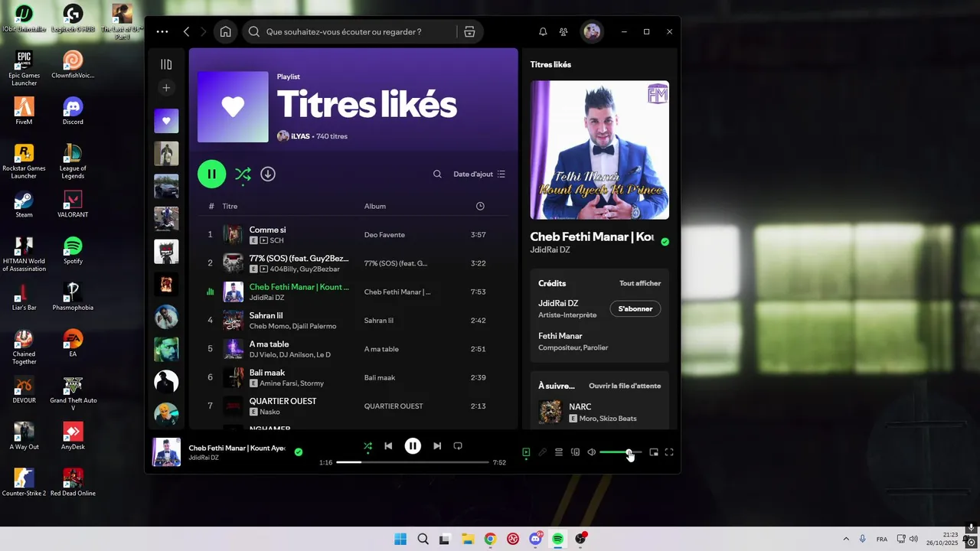Download the Titres likés playlist
980x551 pixels.
point(268,174)
